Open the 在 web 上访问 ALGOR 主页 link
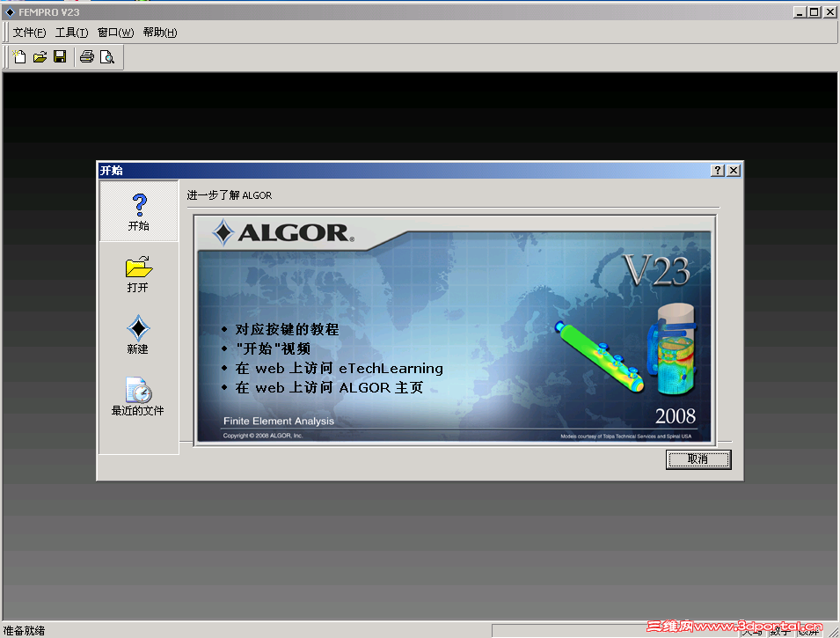Image resolution: width=840 pixels, height=638 pixels. click(x=329, y=387)
